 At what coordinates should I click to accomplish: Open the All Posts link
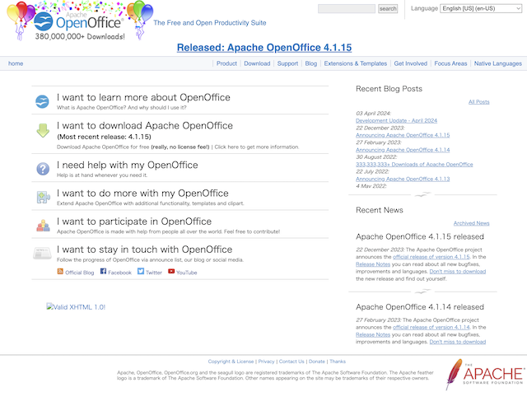click(x=479, y=102)
